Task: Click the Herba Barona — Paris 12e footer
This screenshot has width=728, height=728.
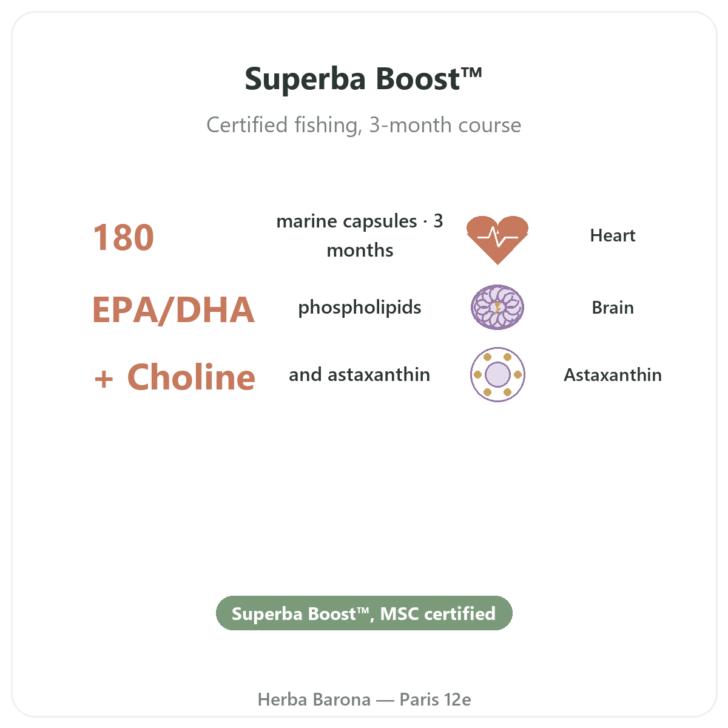Action: point(364,699)
